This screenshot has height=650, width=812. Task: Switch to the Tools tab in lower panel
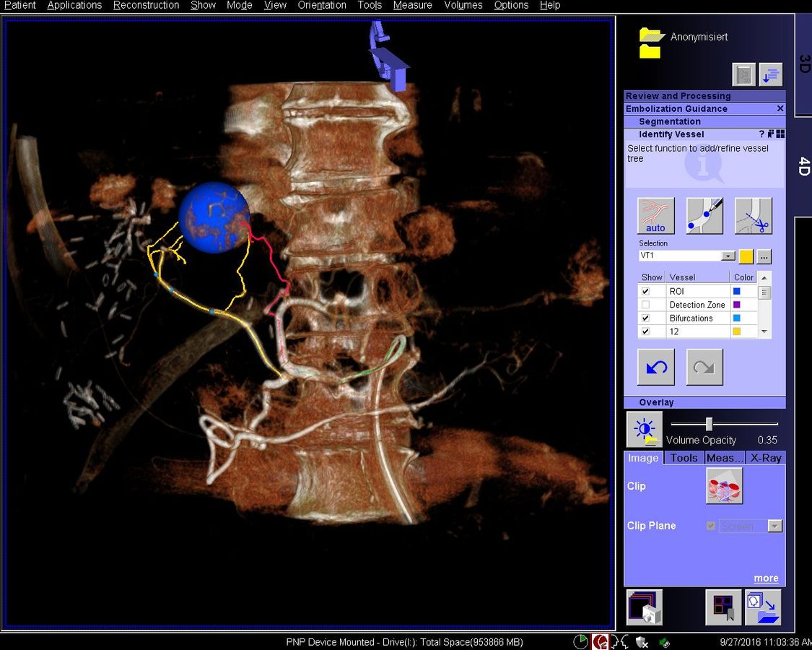coord(684,458)
